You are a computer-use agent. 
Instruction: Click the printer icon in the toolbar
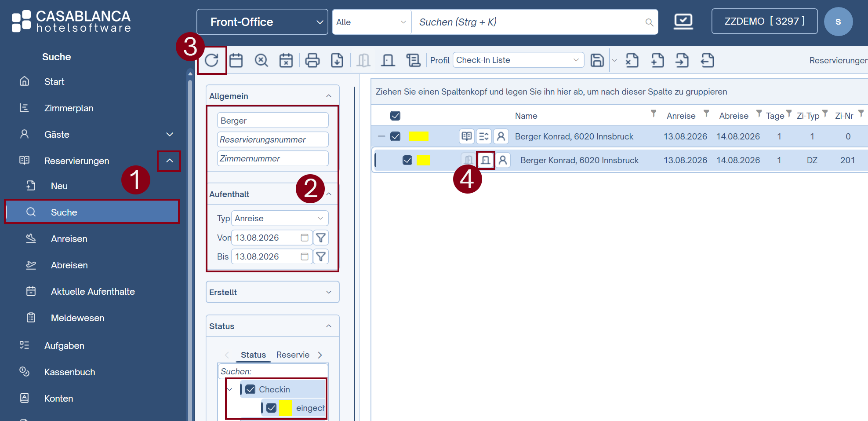(312, 60)
